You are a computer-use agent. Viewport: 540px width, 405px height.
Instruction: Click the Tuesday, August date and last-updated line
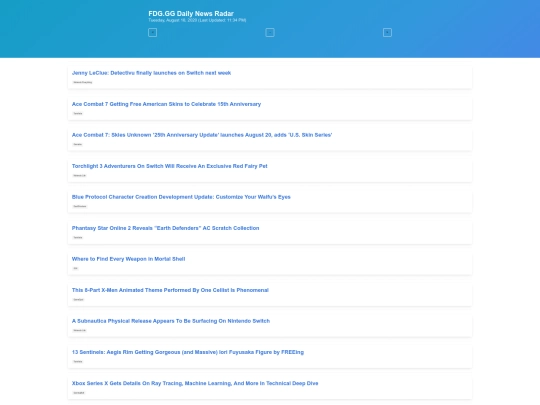(197, 20)
